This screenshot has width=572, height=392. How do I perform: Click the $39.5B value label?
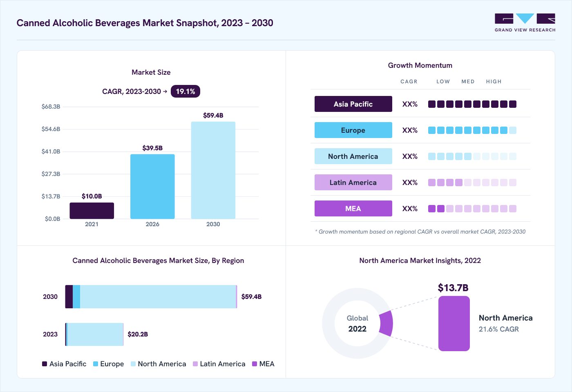pos(152,148)
